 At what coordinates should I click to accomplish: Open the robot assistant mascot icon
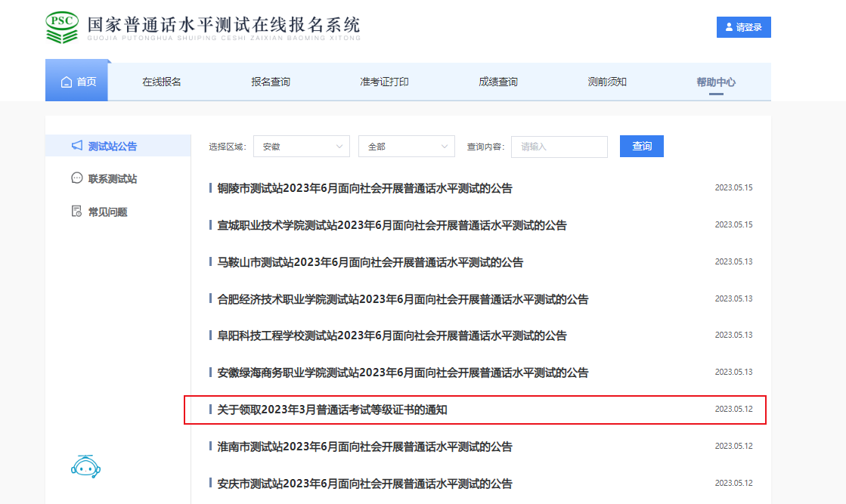click(85, 468)
